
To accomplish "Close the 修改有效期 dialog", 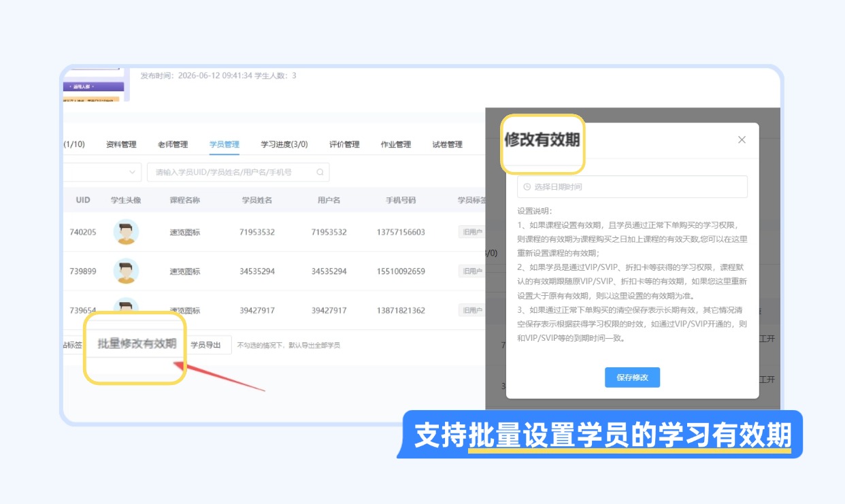I will (x=742, y=139).
